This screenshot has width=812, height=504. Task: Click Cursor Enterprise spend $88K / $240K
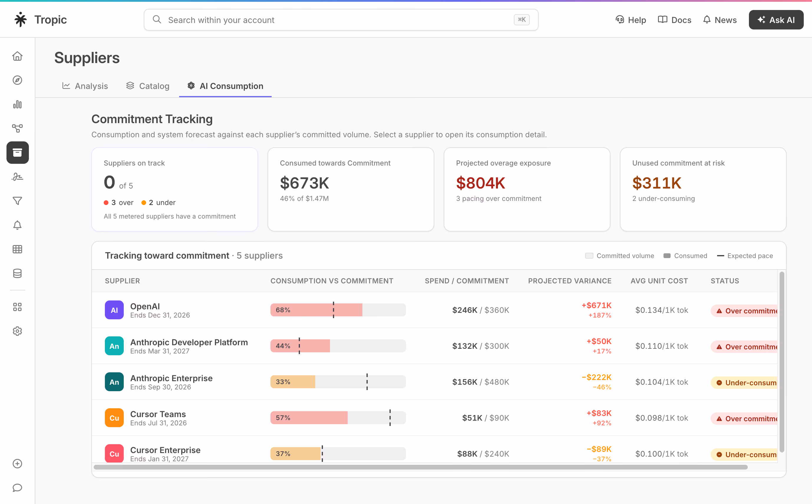pyautogui.click(x=483, y=454)
